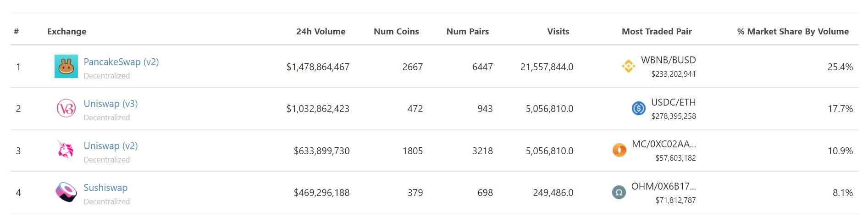The height and width of the screenshot is (218, 868).
Task: Open the Uniswap (v3) exchange link
Action: tap(111, 104)
